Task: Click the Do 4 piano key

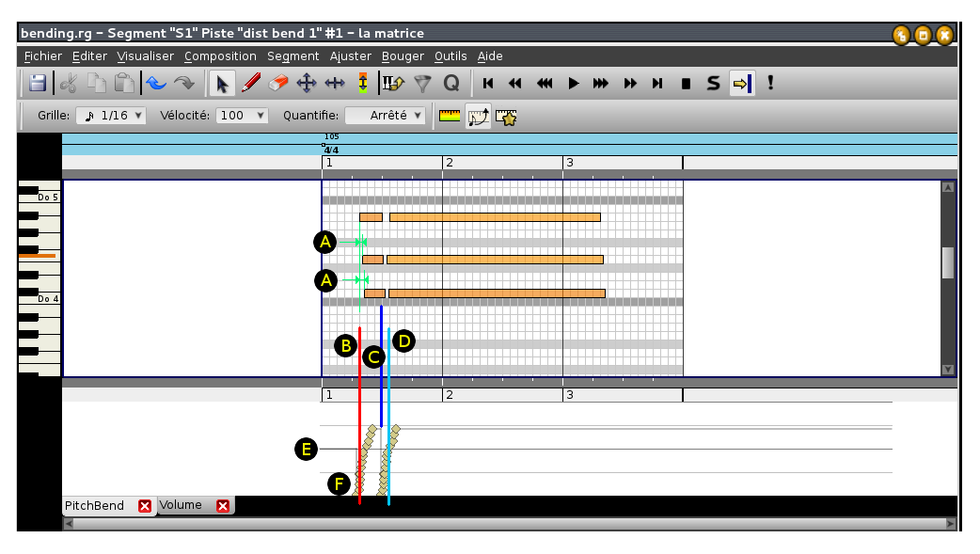Action: pos(48,299)
